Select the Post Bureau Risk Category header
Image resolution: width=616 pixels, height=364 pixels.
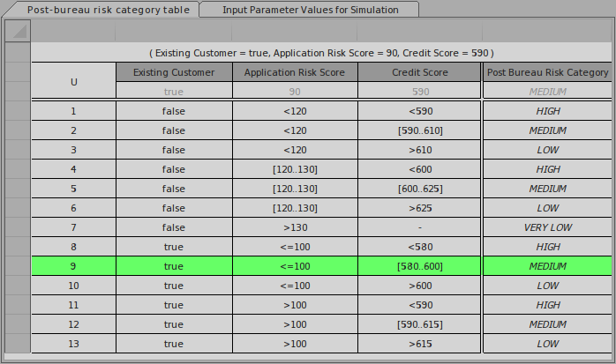click(547, 72)
